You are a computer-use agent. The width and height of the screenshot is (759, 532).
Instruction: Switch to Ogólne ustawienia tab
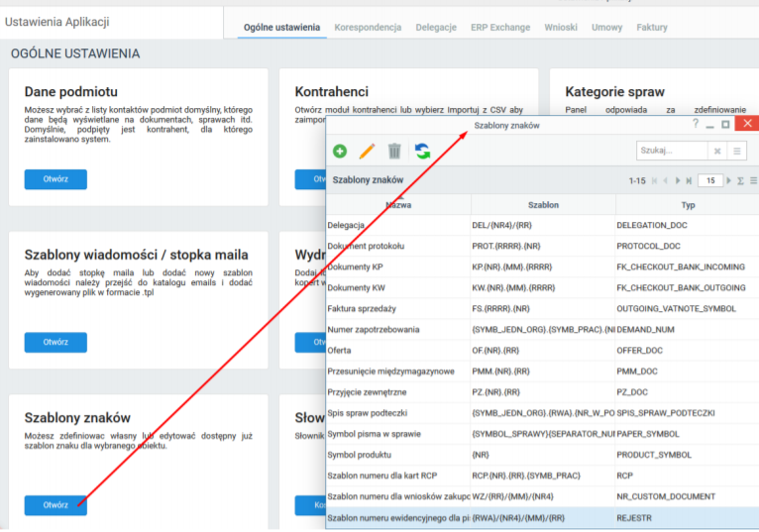pyautogui.click(x=281, y=28)
